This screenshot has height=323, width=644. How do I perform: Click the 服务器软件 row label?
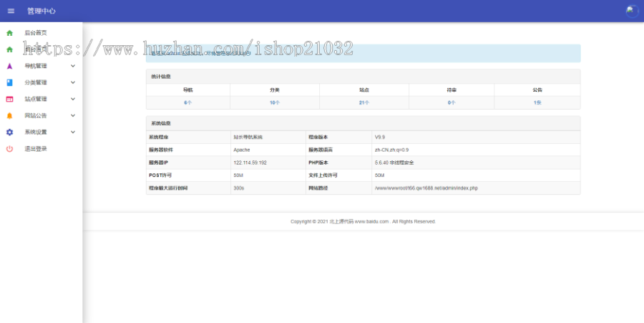160,150
